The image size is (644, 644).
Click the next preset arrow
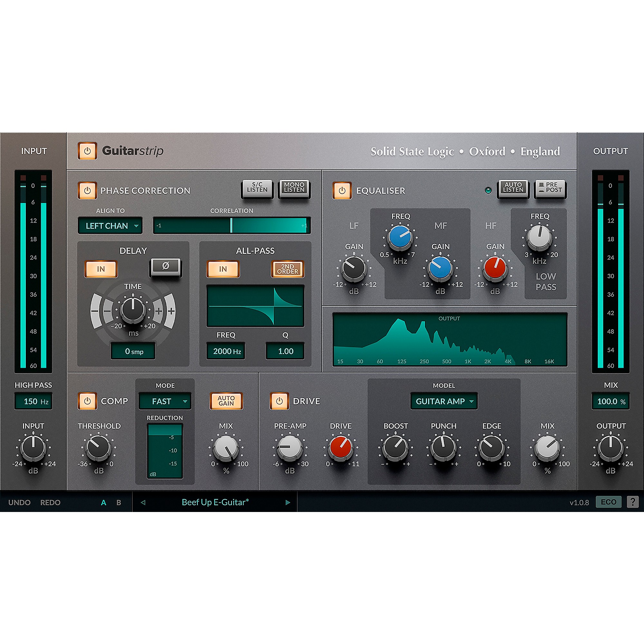pyautogui.click(x=288, y=502)
